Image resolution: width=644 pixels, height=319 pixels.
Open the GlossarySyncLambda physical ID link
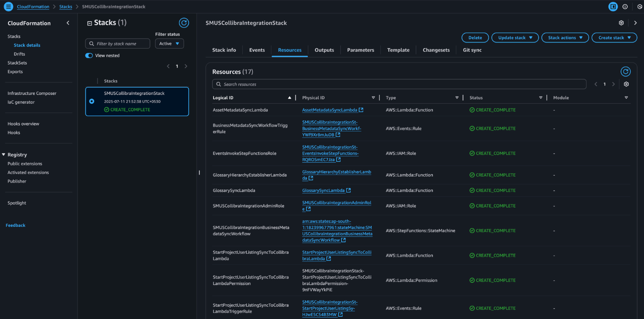click(x=323, y=191)
